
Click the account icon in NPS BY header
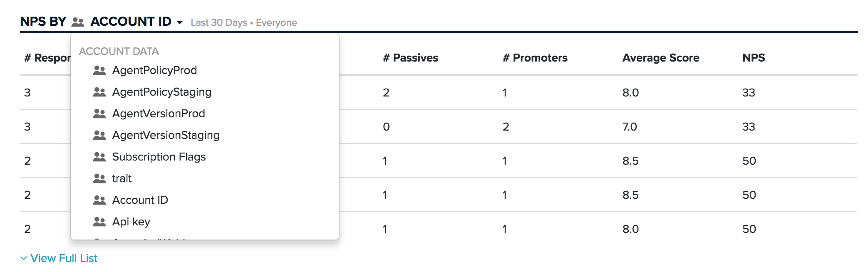[x=78, y=22]
